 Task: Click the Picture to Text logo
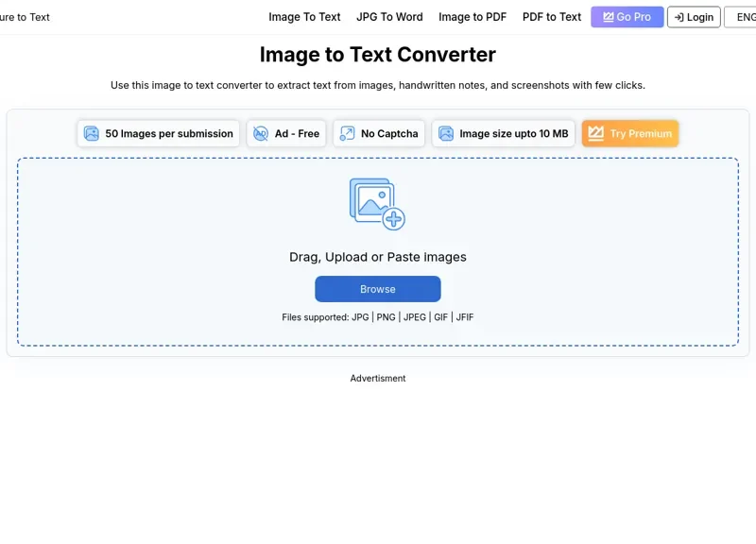(23, 16)
